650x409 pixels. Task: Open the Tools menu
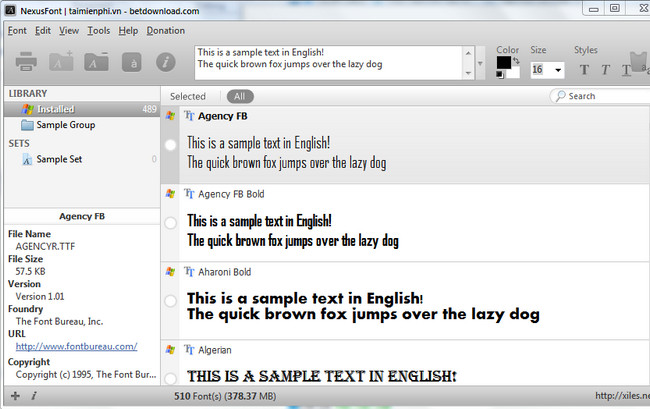99,31
